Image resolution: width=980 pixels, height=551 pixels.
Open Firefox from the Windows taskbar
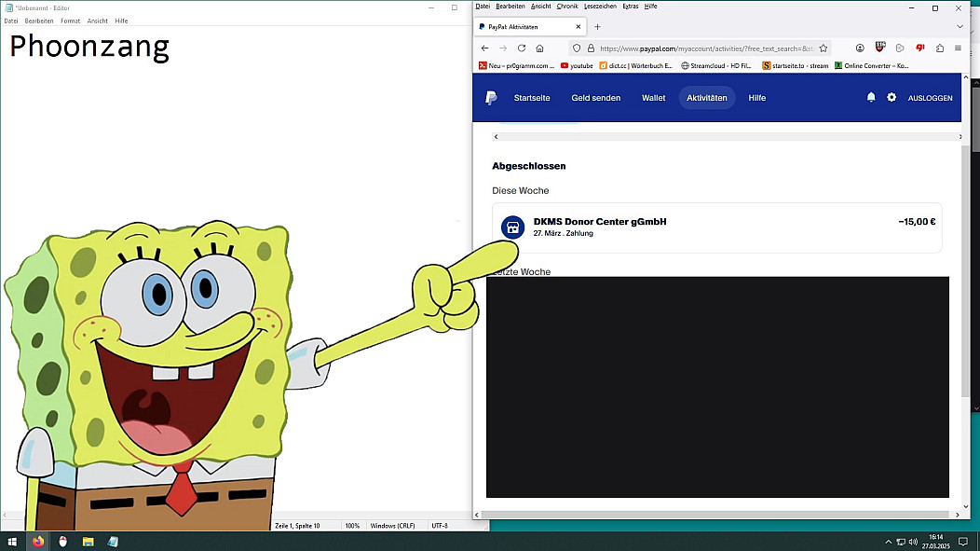tap(38, 541)
